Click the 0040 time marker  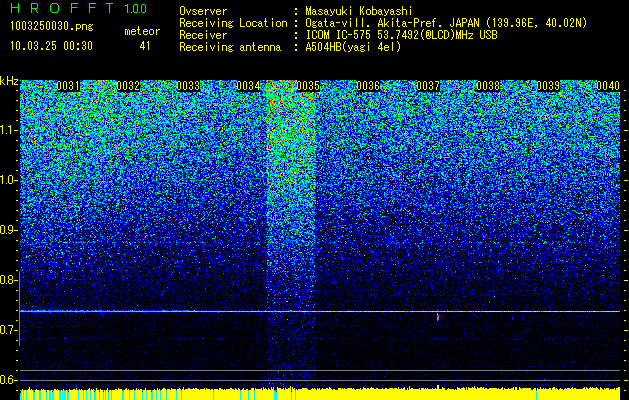click(x=608, y=86)
